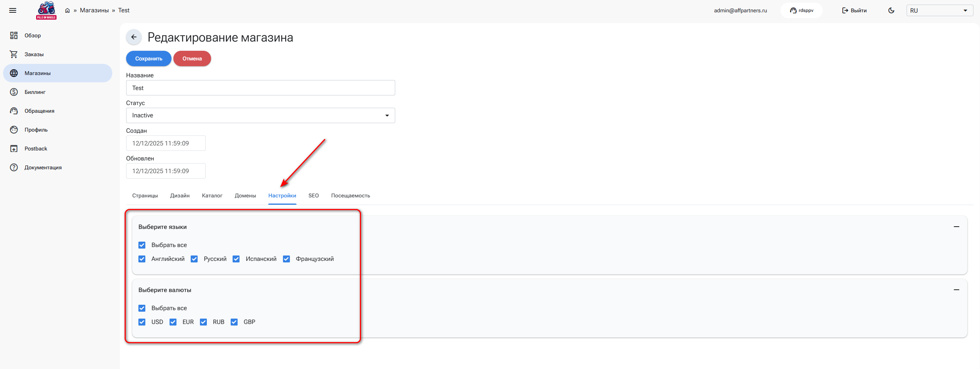Toggle Выбрать все for languages
Image resolution: width=980 pixels, height=369 pixels.
[x=142, y=245]
